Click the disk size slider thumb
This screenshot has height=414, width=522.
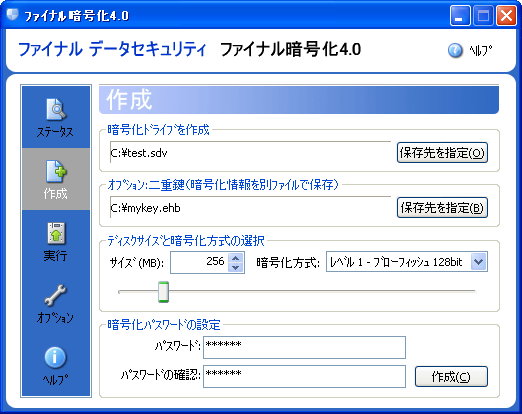[163, 292]
